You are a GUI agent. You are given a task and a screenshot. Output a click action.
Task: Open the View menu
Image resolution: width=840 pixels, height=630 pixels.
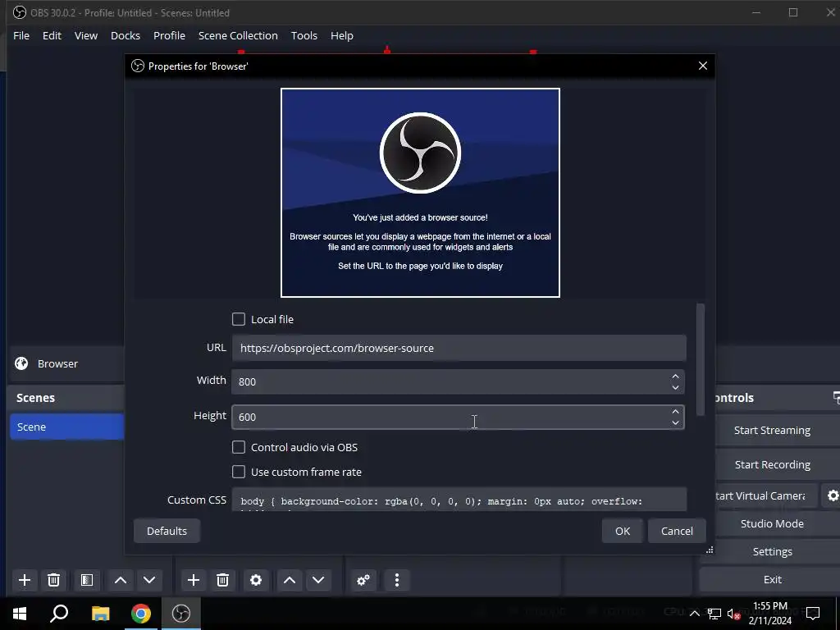coord(85,35)
